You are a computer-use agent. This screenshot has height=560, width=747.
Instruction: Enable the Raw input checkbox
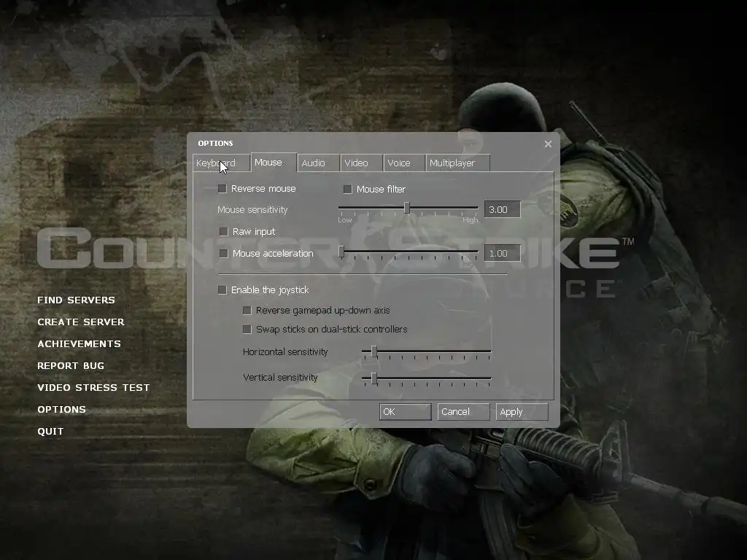pyautogui.click(x=223, y=231)
